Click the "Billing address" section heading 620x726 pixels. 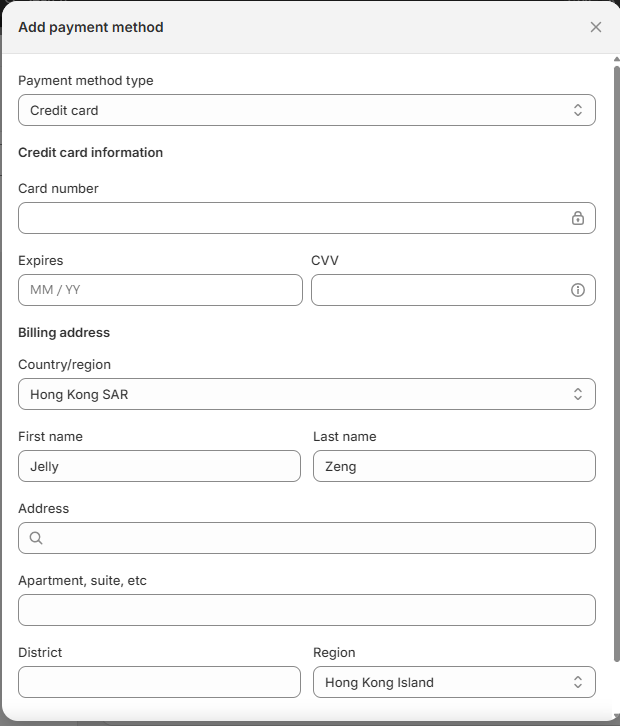coord(64,332)
